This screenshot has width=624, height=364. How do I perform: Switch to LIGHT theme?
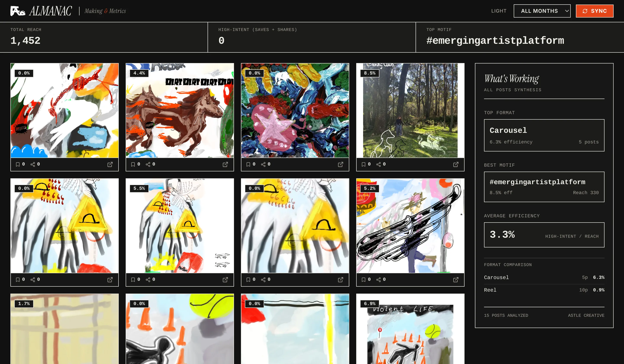(x=499, y=11)
